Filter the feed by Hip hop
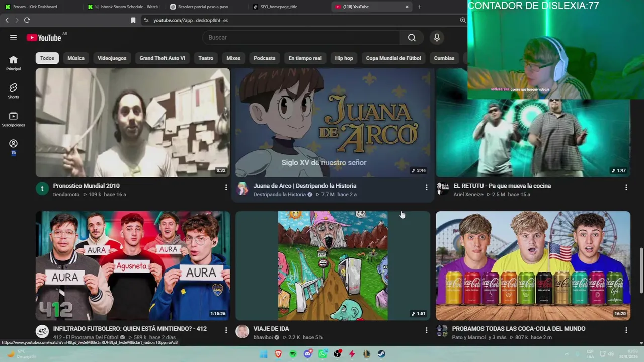 click(x=344, y=58)
